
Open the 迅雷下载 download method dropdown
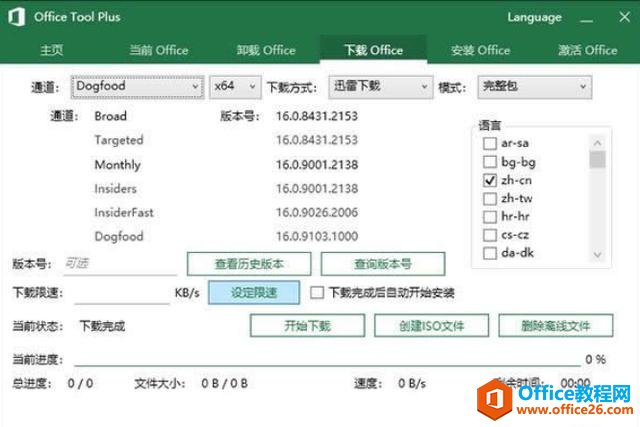[x=380, y=87]
